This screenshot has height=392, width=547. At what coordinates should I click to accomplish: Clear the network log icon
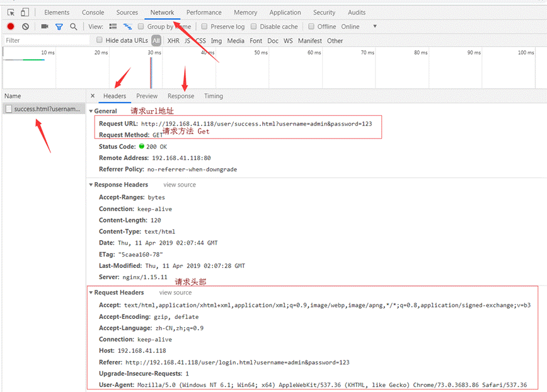[25, 26]
